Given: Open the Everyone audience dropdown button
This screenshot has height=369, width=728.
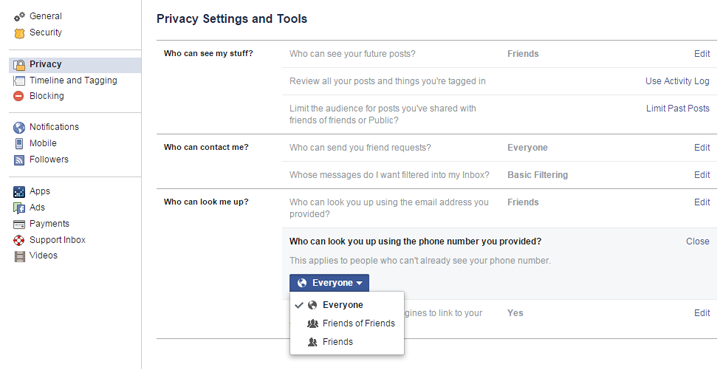Looking at the screenshot, I should click(x=329, y=283).
